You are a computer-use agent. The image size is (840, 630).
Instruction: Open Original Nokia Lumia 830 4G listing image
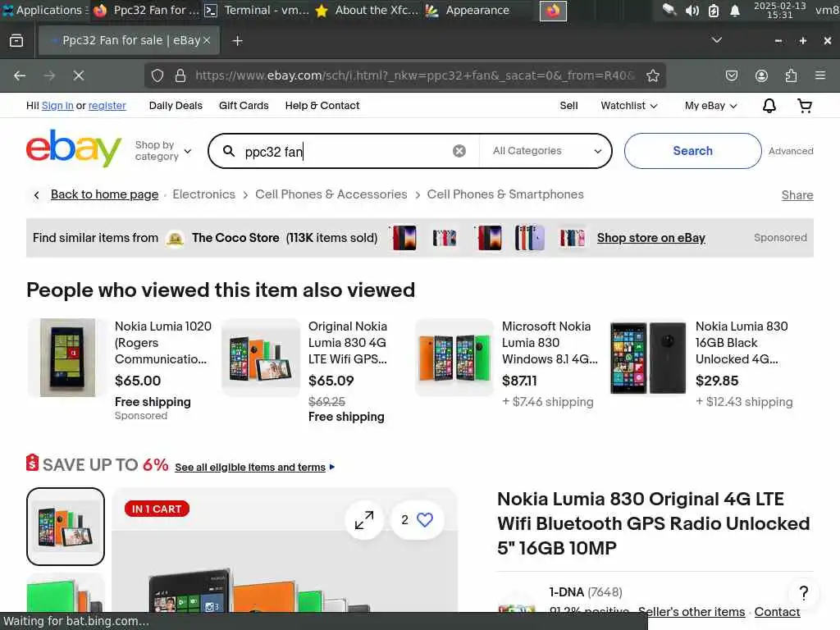tap(260, 358)
